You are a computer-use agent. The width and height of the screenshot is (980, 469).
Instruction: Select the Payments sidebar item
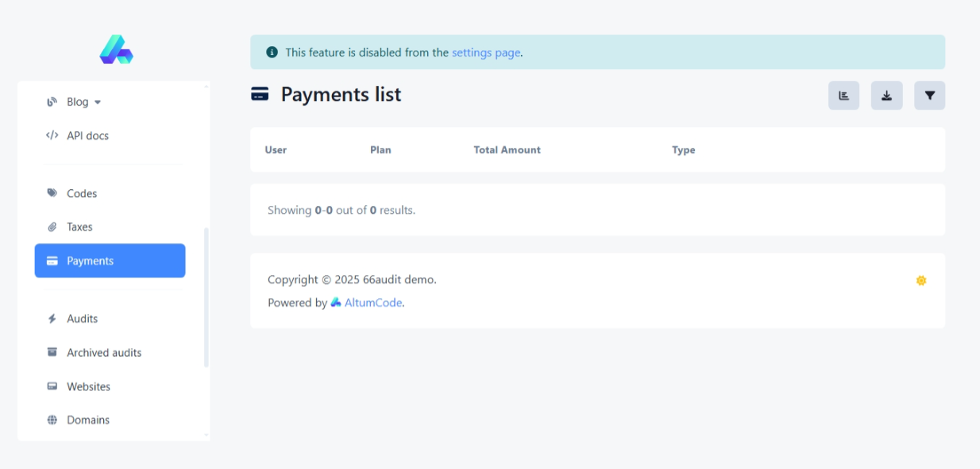pyautogui.click(x=110, y=261)
